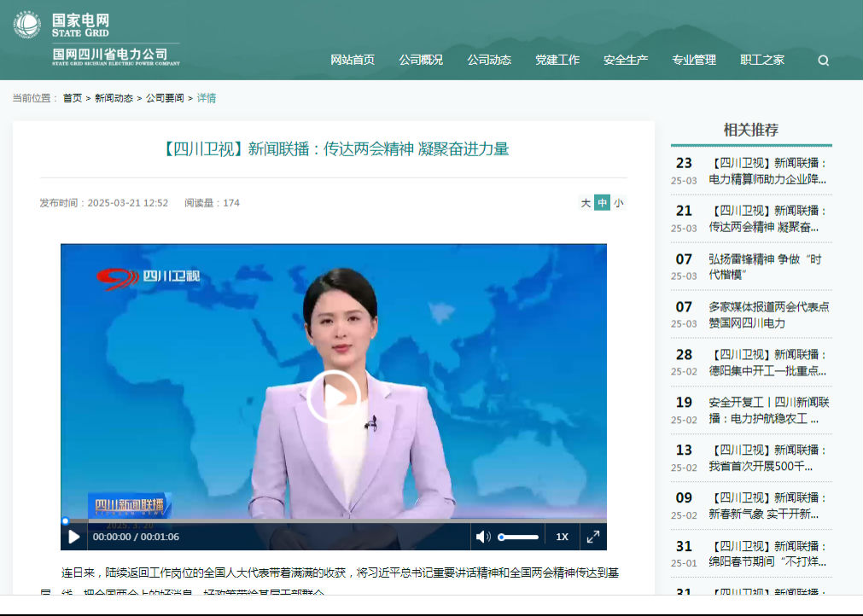Adjust the volume slider
Viewport: 863px width, 616px height.
pos(518,537)
